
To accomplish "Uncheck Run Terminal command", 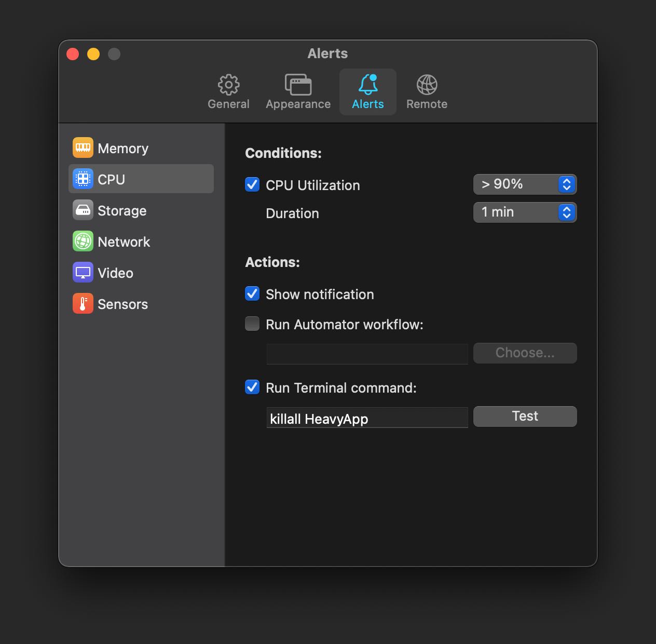I will click(252, 387).
